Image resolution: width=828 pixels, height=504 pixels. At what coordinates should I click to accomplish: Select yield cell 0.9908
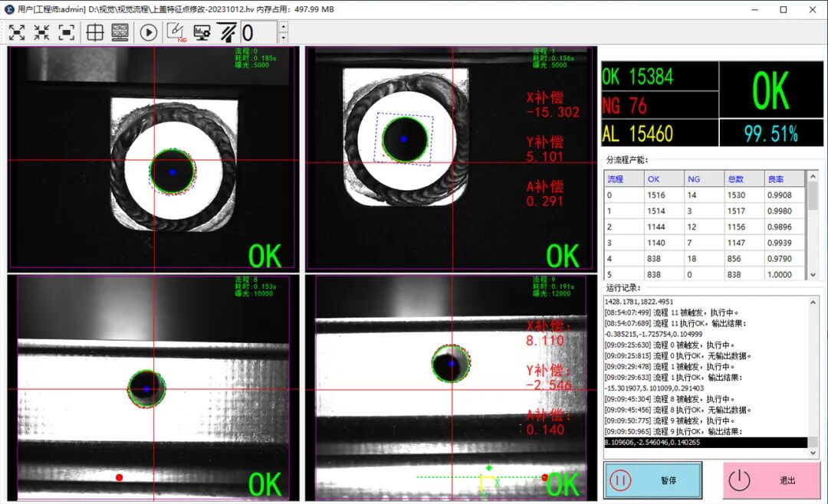click(x=785, y=195)
